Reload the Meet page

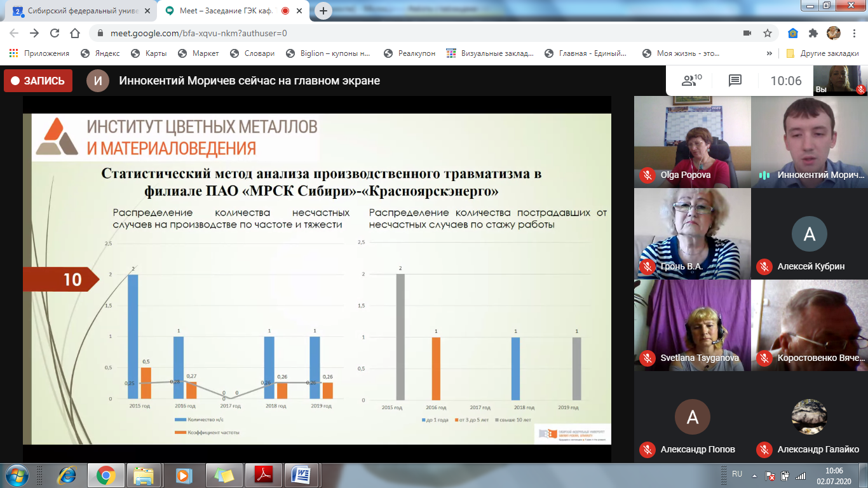click(55, 33)
